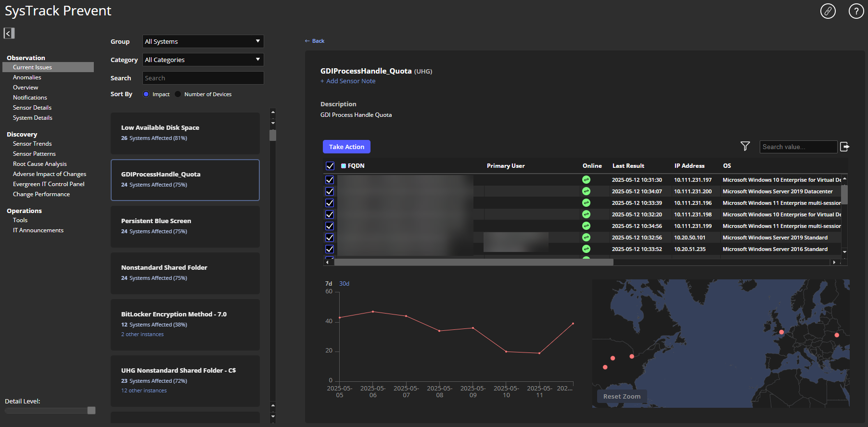Open Adverse Impact of Changes
This screenshot has width=868, height=427.
(x=50, y=174)
